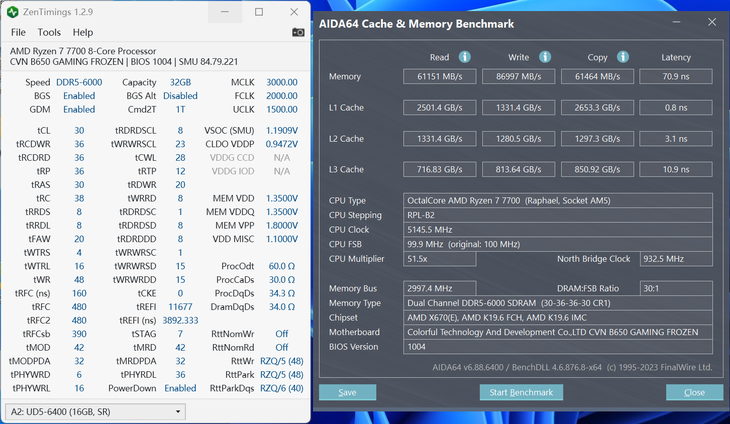
Task: Minimize the ZenTimings window
Action: (225, 12)
